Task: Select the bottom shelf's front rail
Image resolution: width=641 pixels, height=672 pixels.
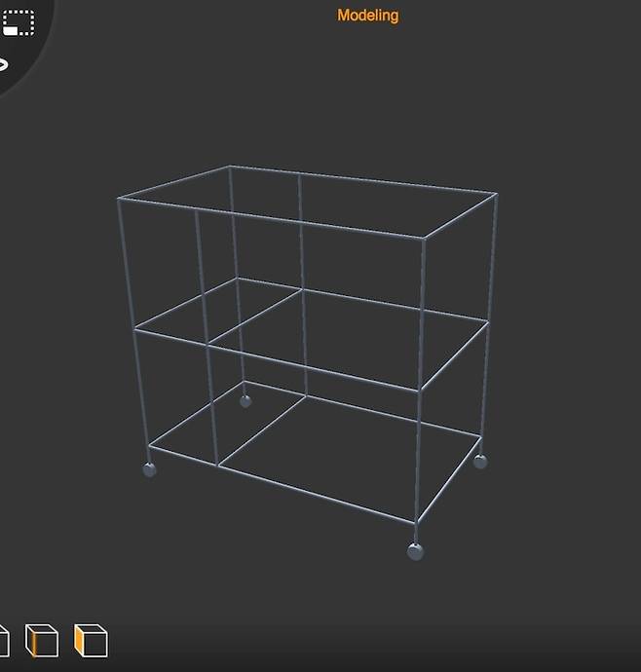Action: pyautogui.click(x=292, y=489)
